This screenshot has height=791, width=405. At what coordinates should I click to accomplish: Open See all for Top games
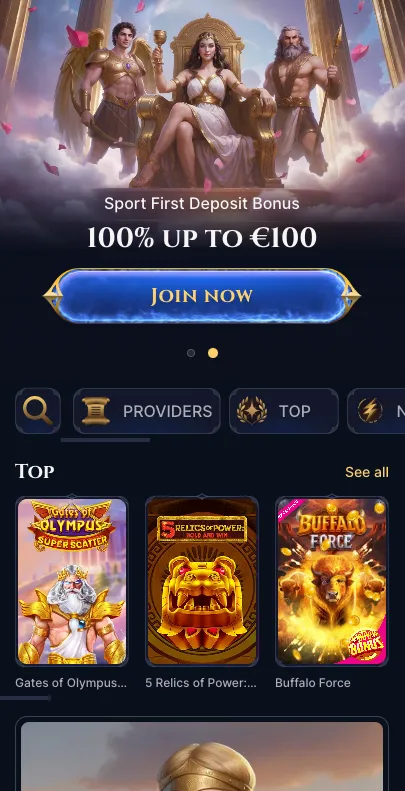[x=367, y=472]
